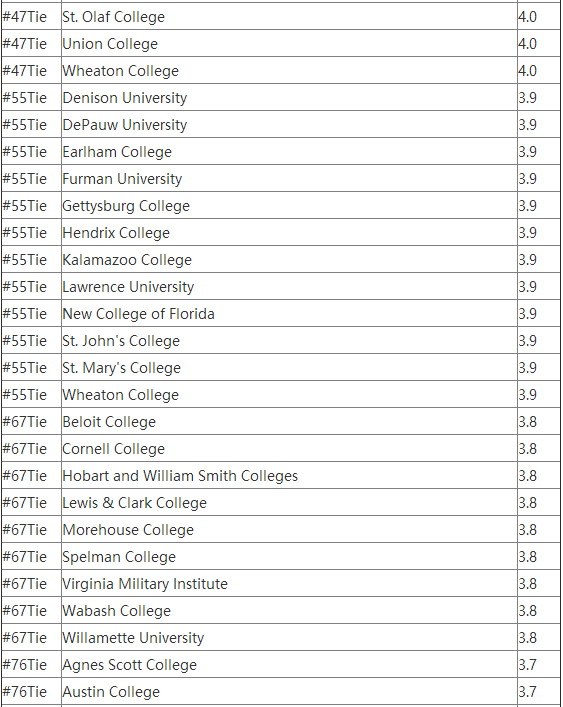Select New College of Florida cell
The image size is (563, 707).
(289, 314)
